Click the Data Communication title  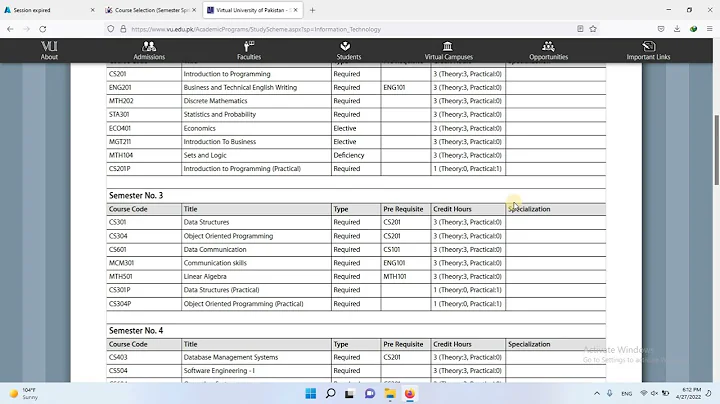click(215, 249)
